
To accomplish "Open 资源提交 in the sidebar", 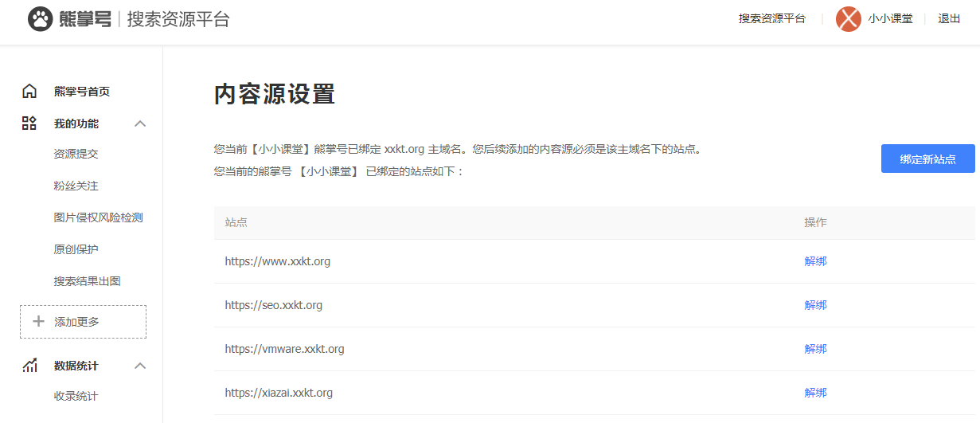I will [x=76, y=154].
